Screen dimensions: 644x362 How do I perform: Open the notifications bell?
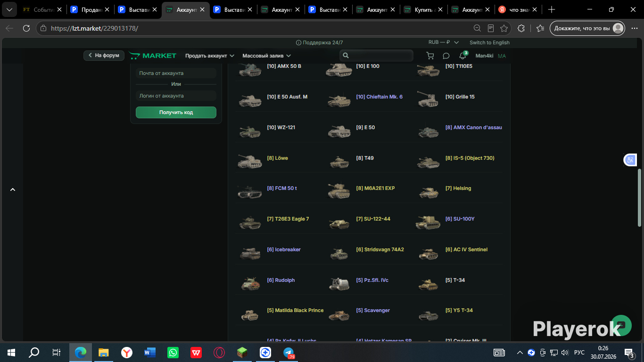click(x=462, y=56)
